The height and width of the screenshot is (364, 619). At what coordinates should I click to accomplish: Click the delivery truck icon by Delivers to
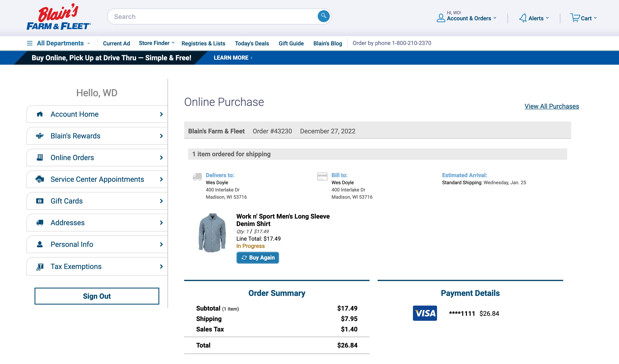[x=197, y=177]
